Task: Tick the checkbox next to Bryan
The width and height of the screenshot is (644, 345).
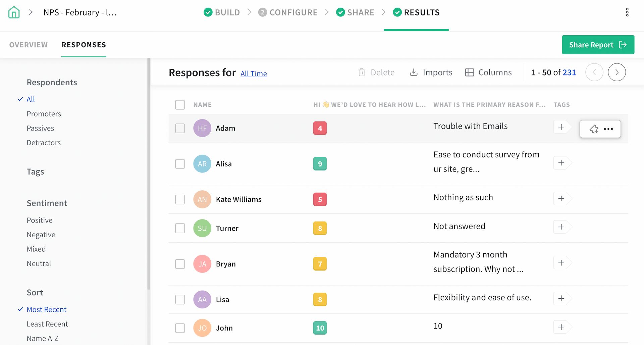Action: pos(180,264)
